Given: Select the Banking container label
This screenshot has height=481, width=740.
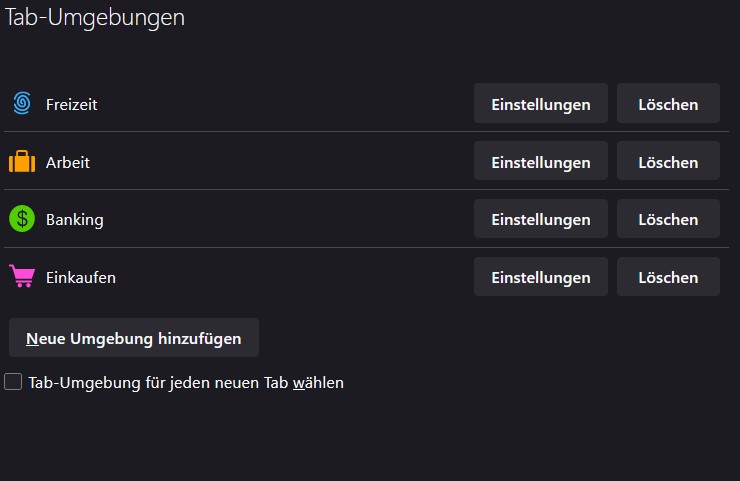Looking at the screenshot, I should pos(75,219).
